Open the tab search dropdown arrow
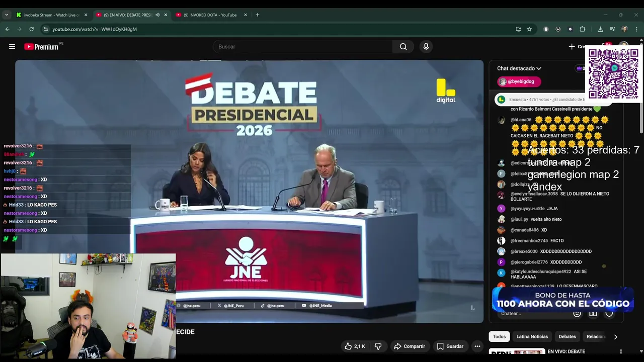This screenshot has height=362, width=644. point(6,15)
